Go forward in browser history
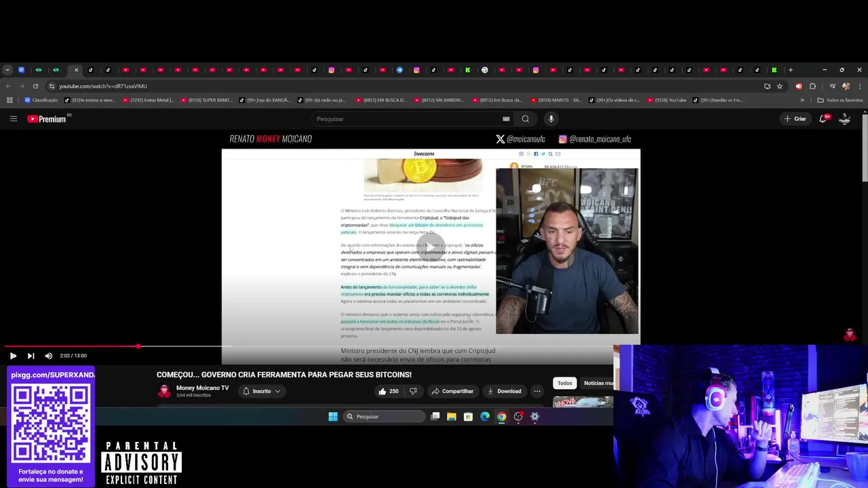868x488 pixels. (22, 86)
